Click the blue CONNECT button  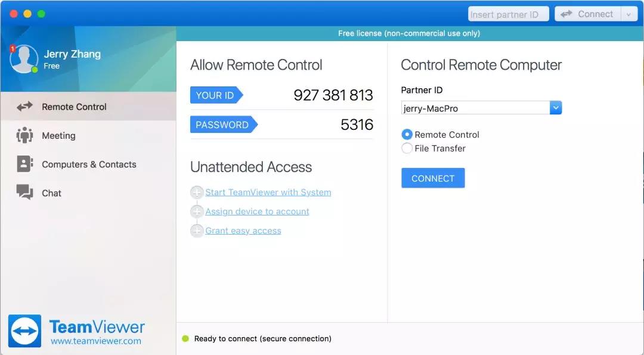pyautogui.click(x=433, y=178)
